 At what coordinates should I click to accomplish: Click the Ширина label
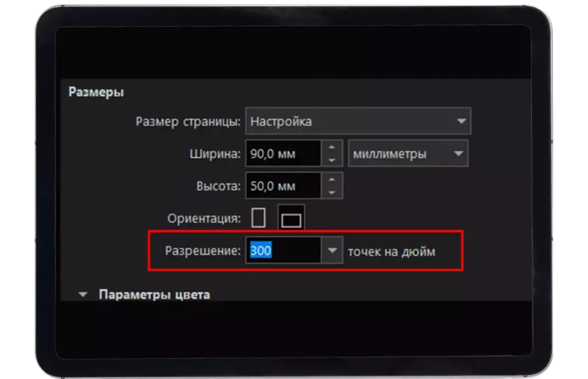213,154
